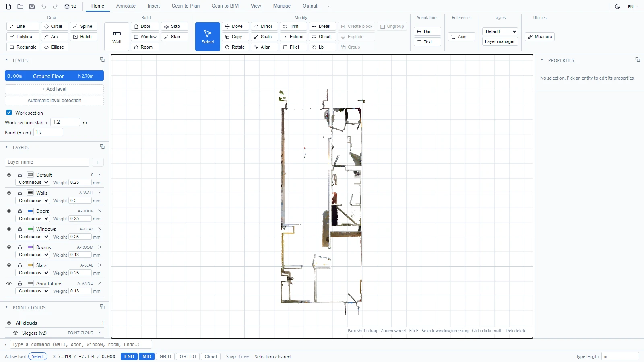
Task: Uncheck the Work section checkbox
Action: coord(9,113)
